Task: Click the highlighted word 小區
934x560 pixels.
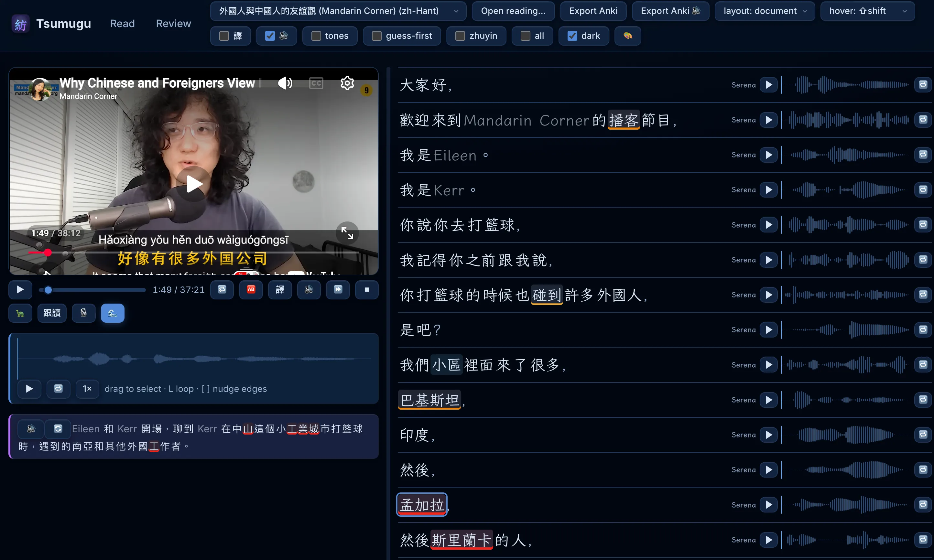Action: click(x=446, y=365)
